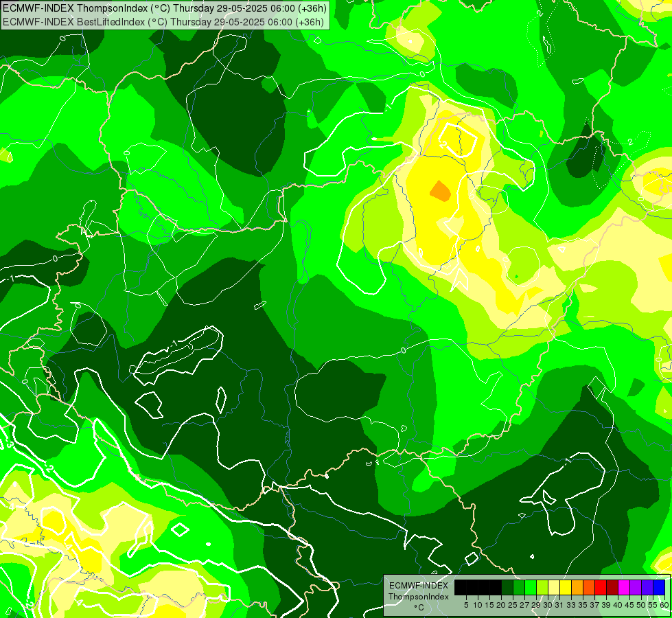Click the legend tick label 45
The height and width of the screenshot is (618, 672).
(629, 605)
